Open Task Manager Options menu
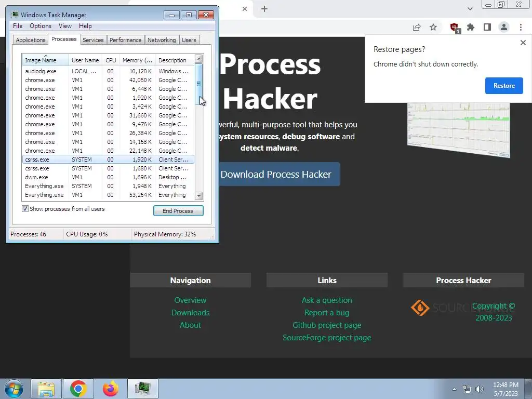532x399 pixels. coord(41,26)
